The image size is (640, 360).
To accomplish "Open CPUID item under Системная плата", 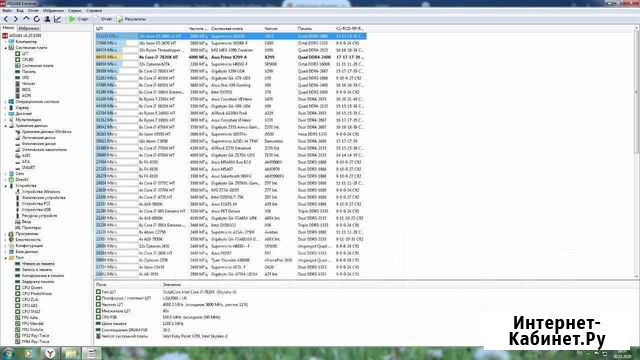I will tap(28, 60).
